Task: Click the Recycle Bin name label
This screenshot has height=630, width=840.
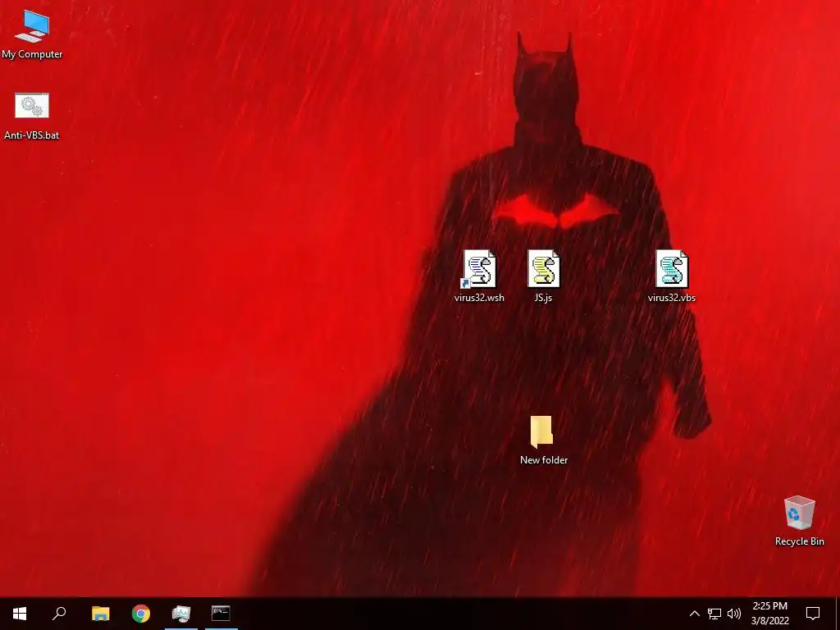Action: 799,541
